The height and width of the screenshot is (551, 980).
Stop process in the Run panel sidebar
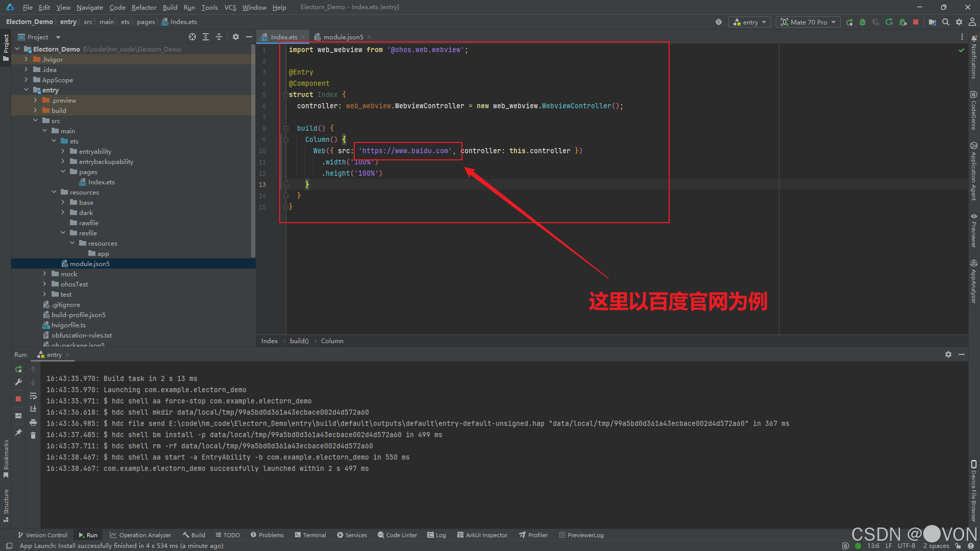(x=18, y=398)
